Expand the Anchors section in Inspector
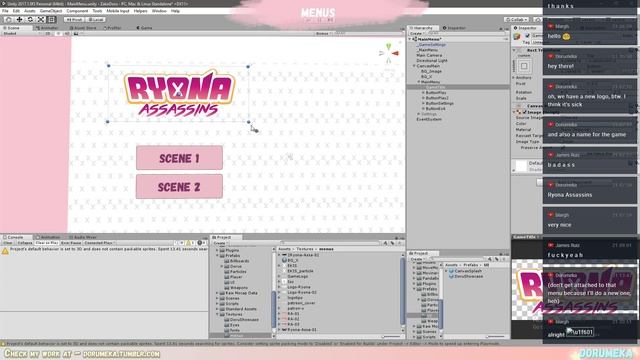 coord(514,78)
